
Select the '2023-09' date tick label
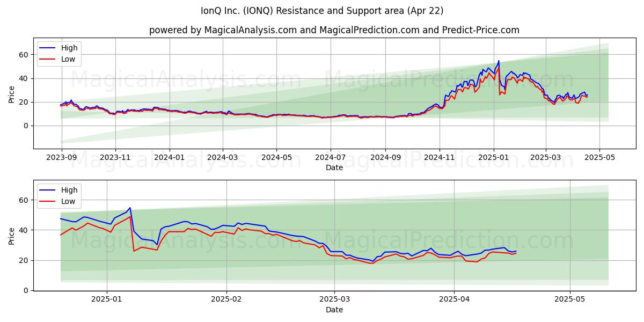[x=61, y=157]
